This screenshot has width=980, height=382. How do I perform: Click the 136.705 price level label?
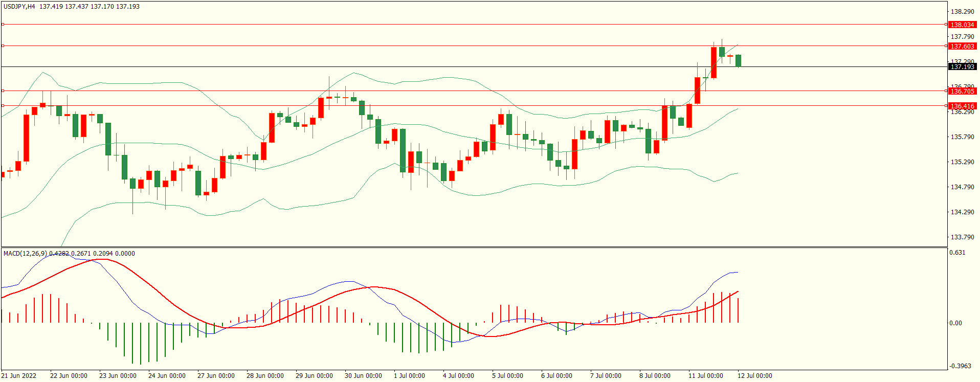(962, 91)
